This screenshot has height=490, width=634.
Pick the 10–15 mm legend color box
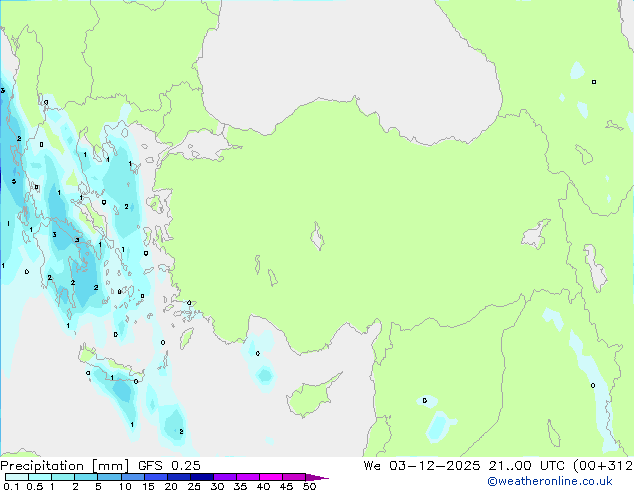pos(133,477)
